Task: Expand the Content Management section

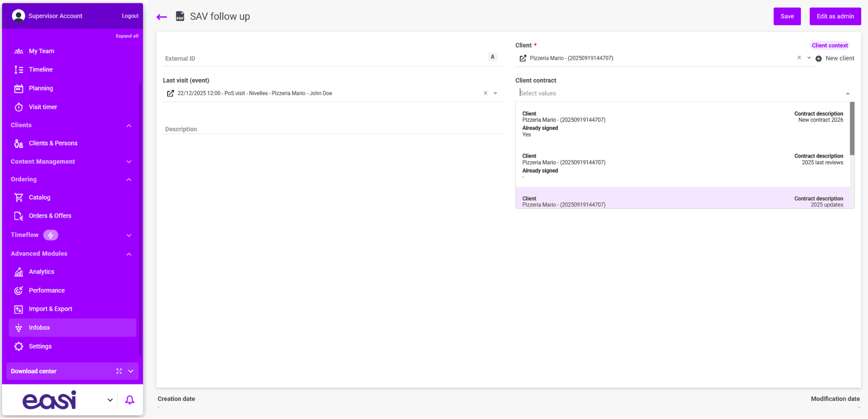Action: coord(128,161)
